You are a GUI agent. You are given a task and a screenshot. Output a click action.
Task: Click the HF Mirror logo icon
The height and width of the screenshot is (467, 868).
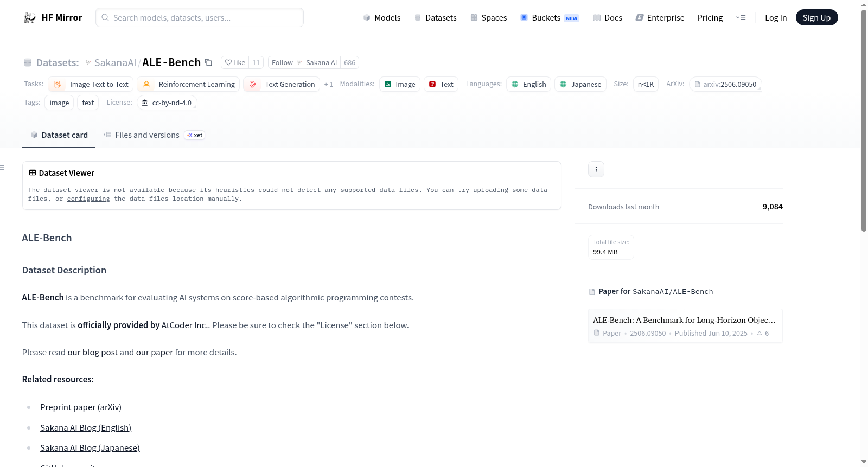(29, 18)
